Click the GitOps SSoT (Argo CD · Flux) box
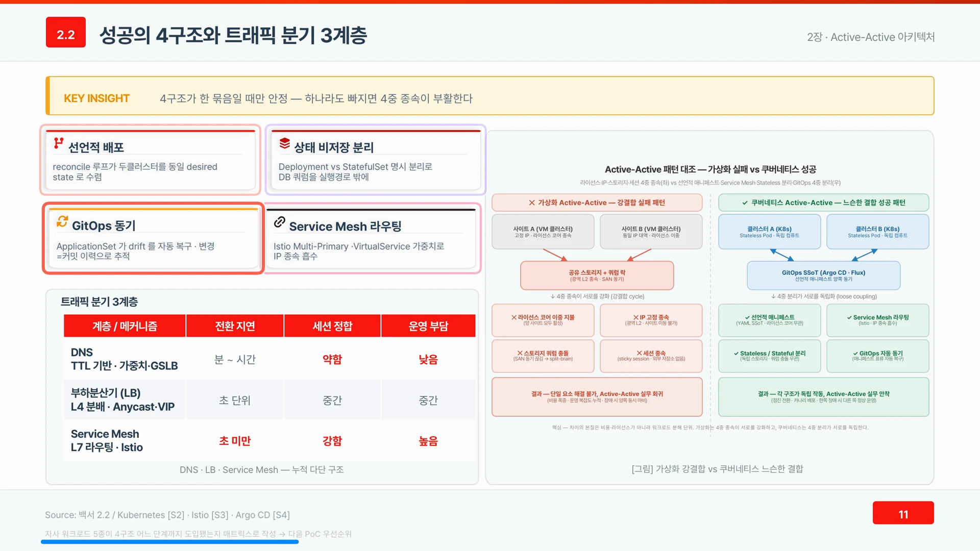Viewport: 980px width, 551px height. [823, 275]
